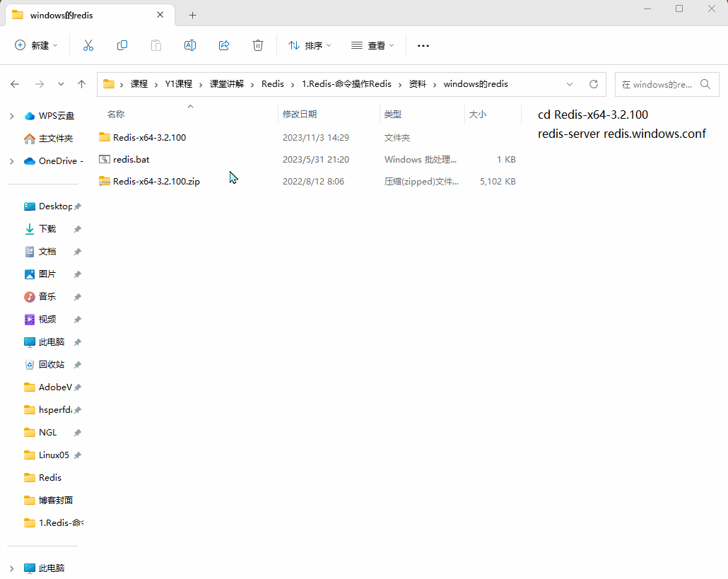Viewport: 728px width, 579px height.
Task: Add a new tab with plus
Action: point(193,16)
